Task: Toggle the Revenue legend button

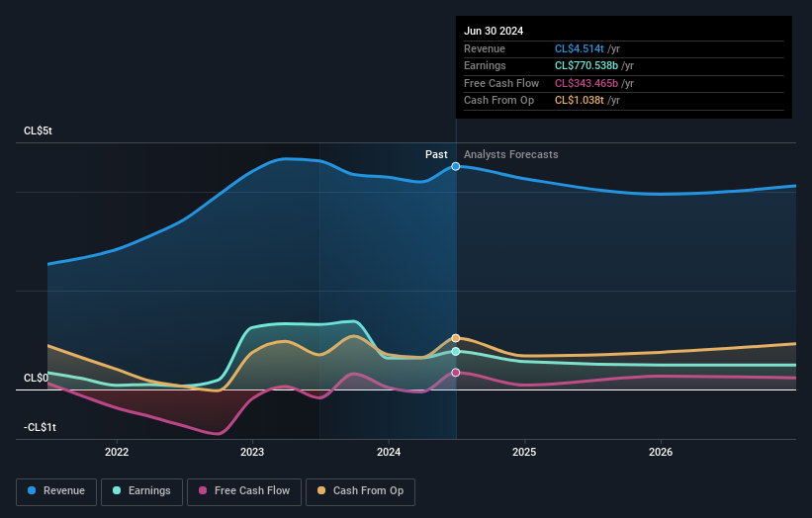Action: [56, 491]
